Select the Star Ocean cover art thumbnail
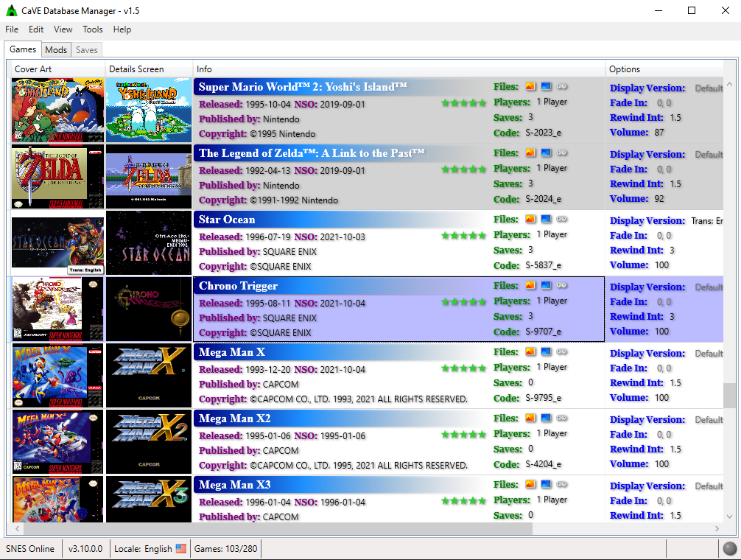Image resolution: width=741 pixels, height=560 pixels. (x=57, y=243)
